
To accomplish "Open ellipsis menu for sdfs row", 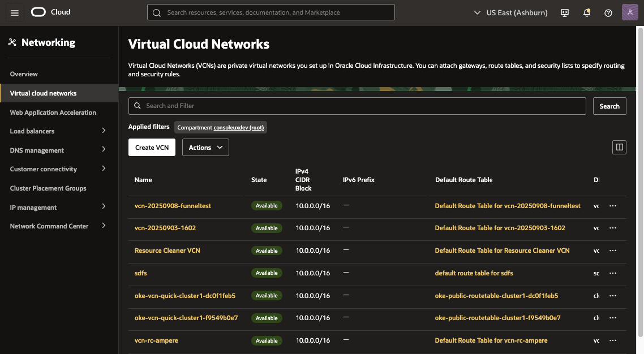I will point(613,273).
